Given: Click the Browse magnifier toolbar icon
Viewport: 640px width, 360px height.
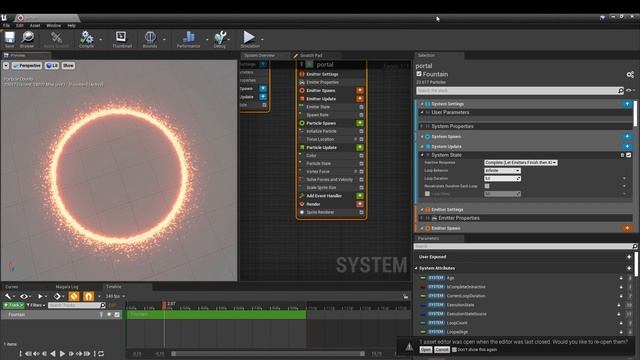Looking at the screenshot, I should click(x=27, y=38).
